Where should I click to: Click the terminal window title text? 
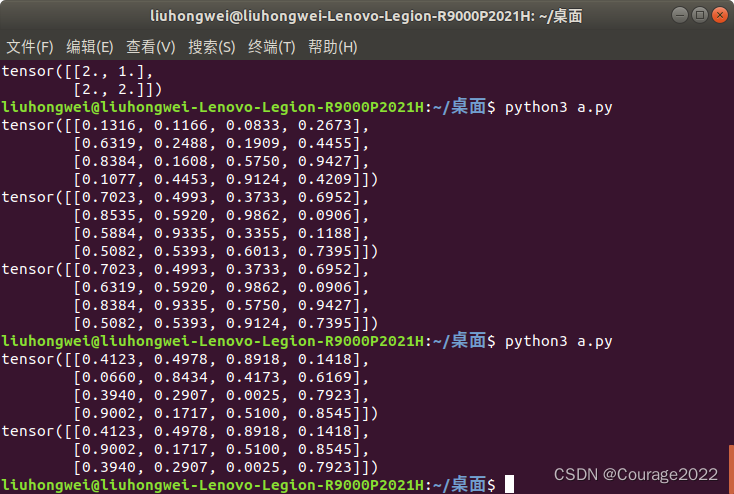(x=366, y=16)
